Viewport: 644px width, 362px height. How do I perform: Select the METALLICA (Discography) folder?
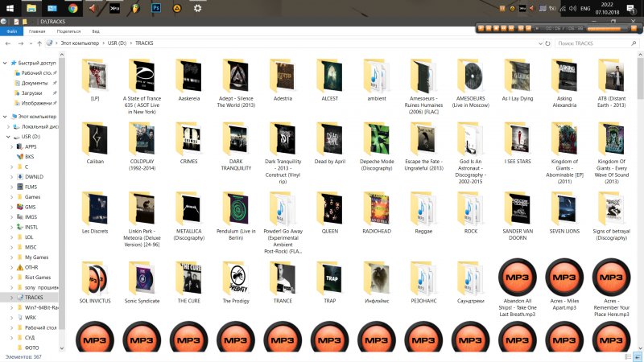coord(188,217)
